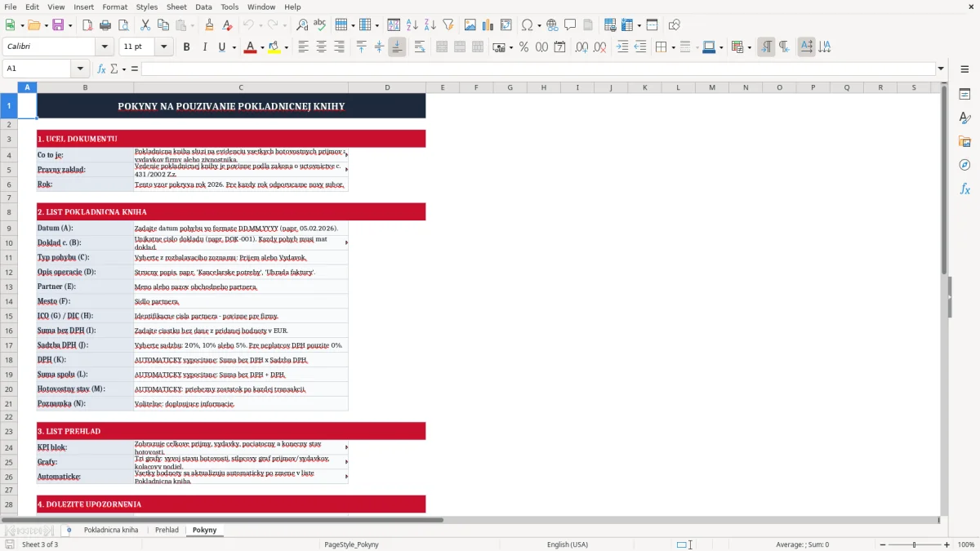Add Decimal Place icon
The image size is (980, 551).
582,47
